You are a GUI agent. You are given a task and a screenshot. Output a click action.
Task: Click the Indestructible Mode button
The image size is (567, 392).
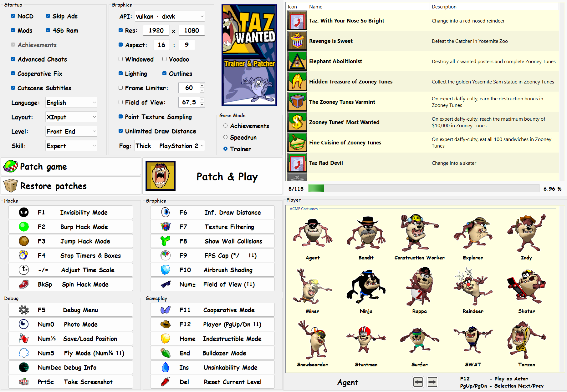(x=212, y=339)
